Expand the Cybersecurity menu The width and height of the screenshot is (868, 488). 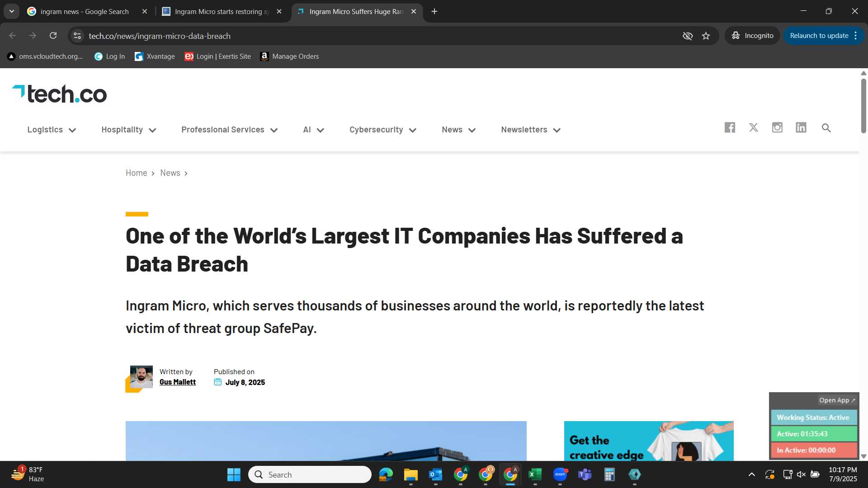click(x=383, y=130)
